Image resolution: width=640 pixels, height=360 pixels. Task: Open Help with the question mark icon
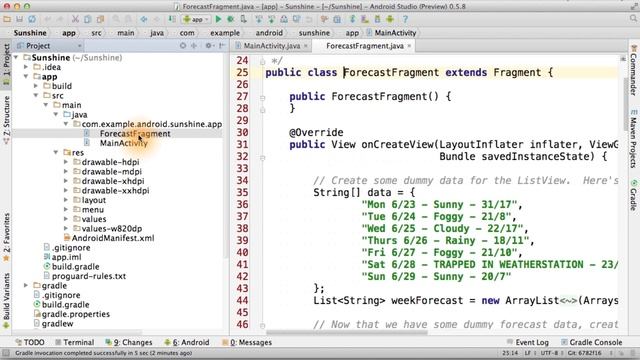(x=405, y=19)
